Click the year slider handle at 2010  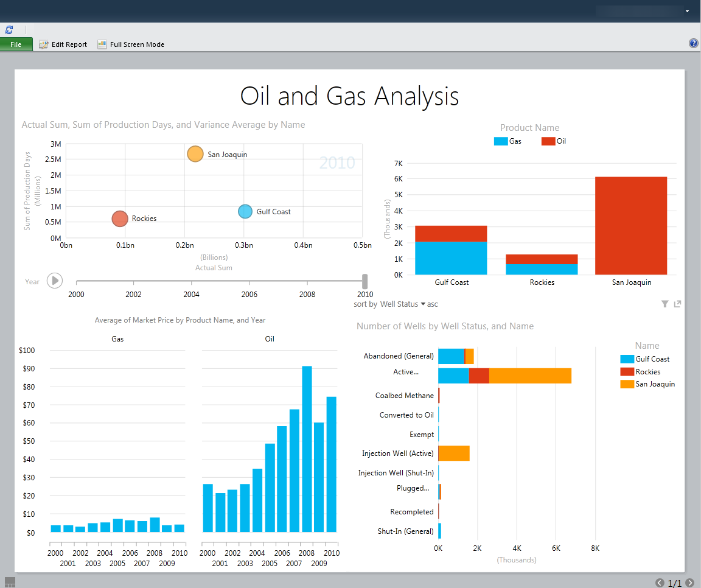click(x=365, y=281)
